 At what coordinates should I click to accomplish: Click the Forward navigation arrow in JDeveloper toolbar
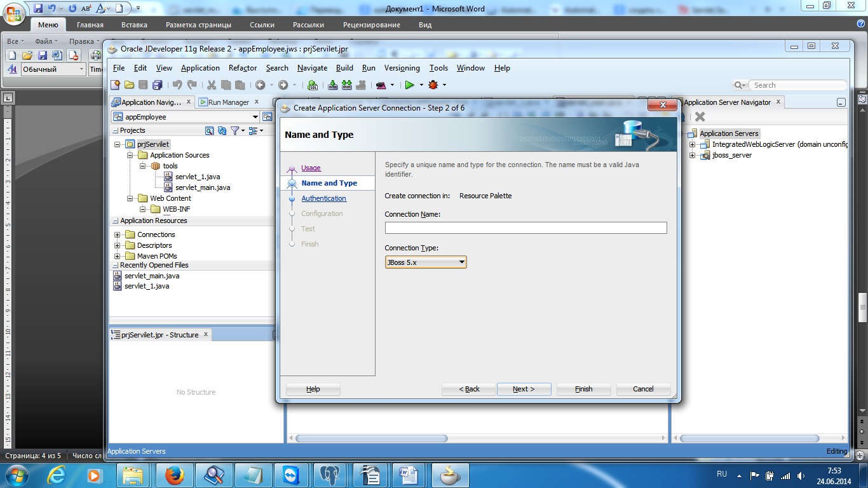click(x=283, y=85)
